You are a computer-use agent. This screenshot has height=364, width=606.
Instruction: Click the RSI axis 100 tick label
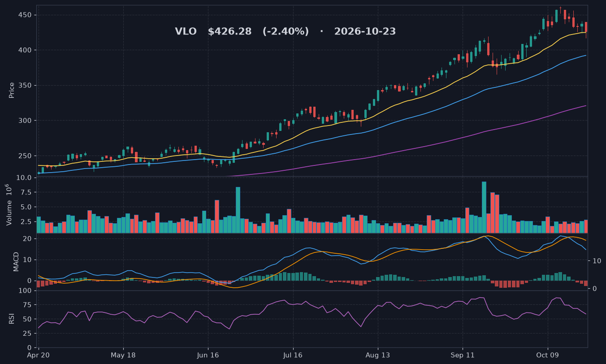click(25, 290)
